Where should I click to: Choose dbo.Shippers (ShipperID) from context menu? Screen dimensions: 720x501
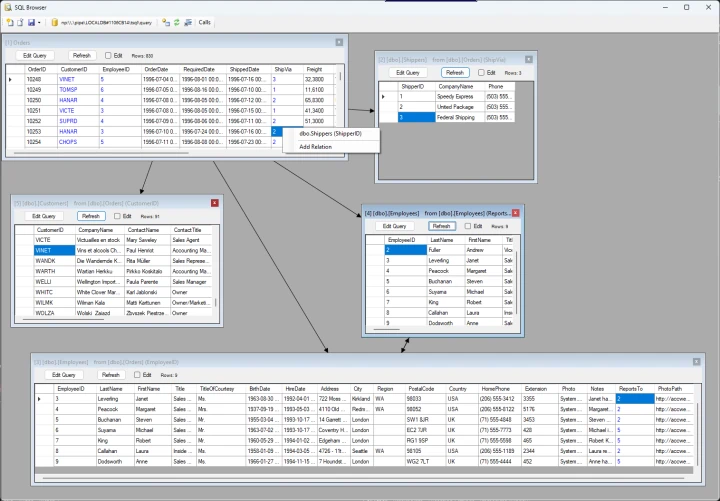point(331,134)
